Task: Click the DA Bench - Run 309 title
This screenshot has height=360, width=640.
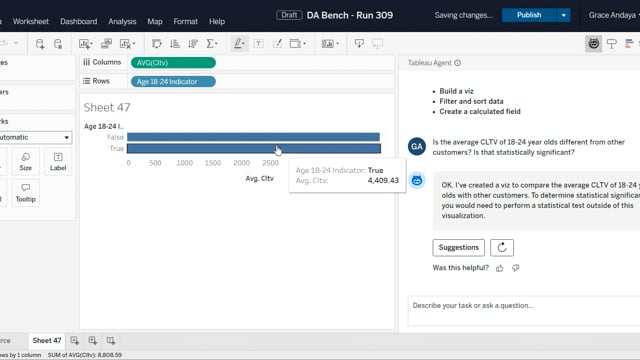Action: pyautogui.click(x=350, y=15)
